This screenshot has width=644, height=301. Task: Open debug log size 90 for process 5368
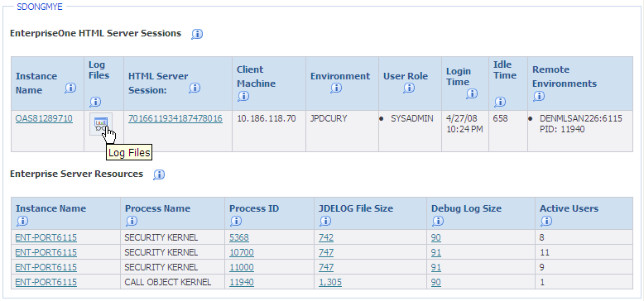pos(436,238)
